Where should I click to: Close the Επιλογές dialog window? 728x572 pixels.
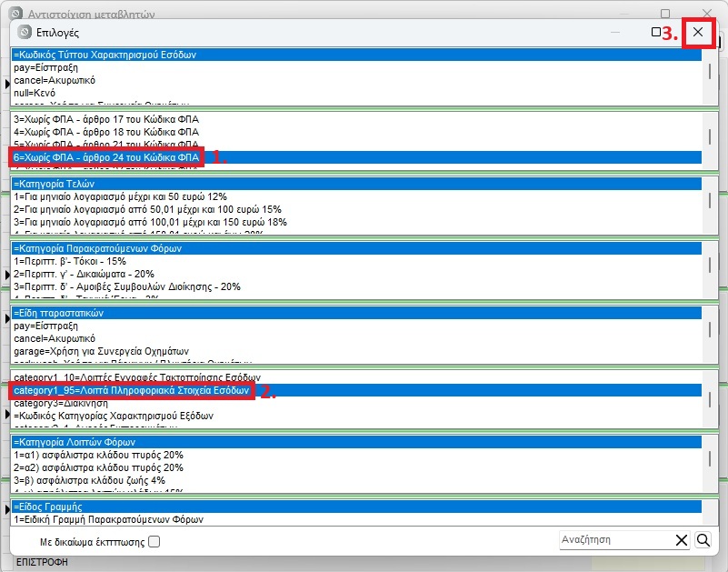click(x=697, y=32)
